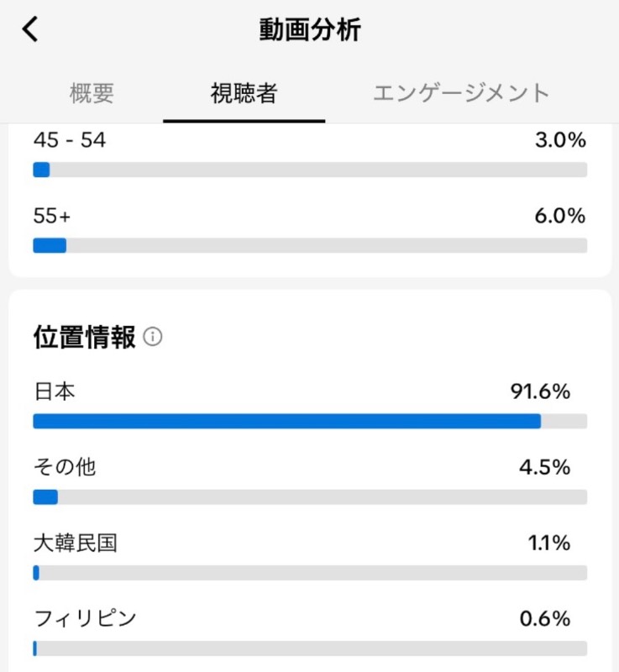Select the 日本 location row label
The height and width of the screenshot is (672, 619).
[x=55, y=391]
